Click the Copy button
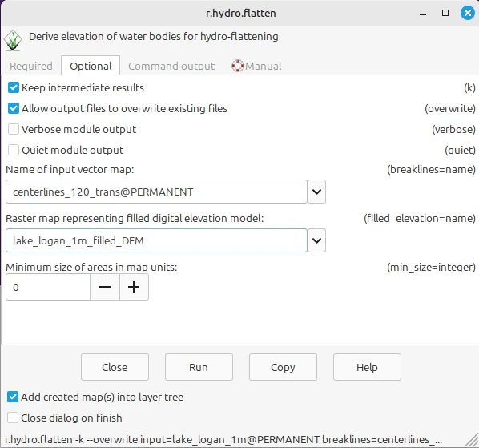The height and width of the screenshot is (448, 479). point(283,367)
